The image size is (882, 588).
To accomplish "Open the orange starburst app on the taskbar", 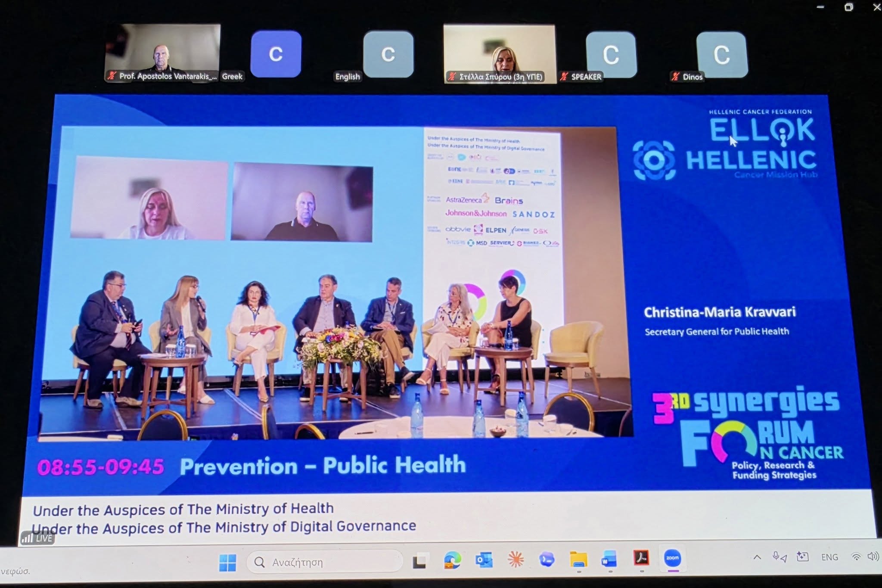I will click(516, 560).
